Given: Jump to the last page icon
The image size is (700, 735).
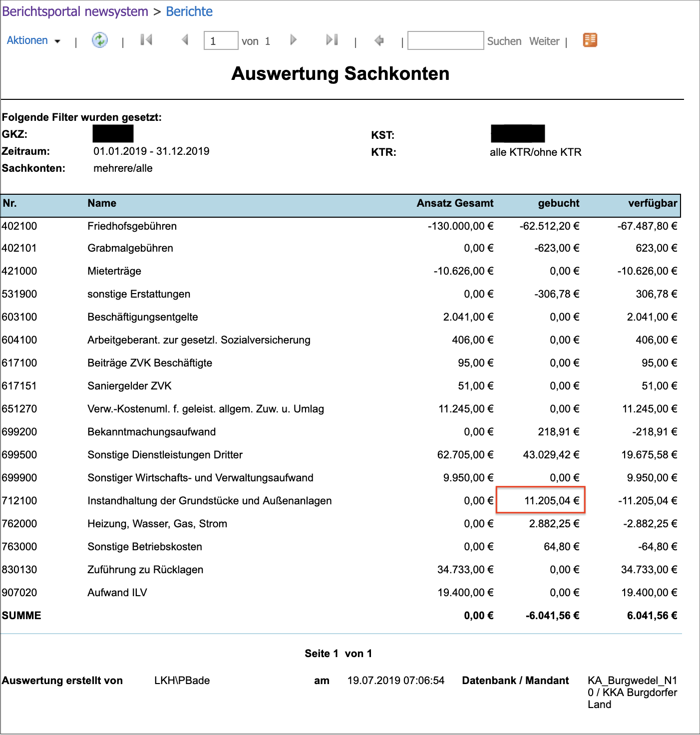Looking at the screenshot, I should point(332,40).
